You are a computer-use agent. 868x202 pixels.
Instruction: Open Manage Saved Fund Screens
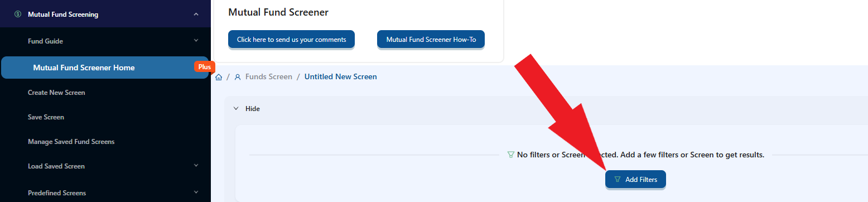tap(71, 142)
